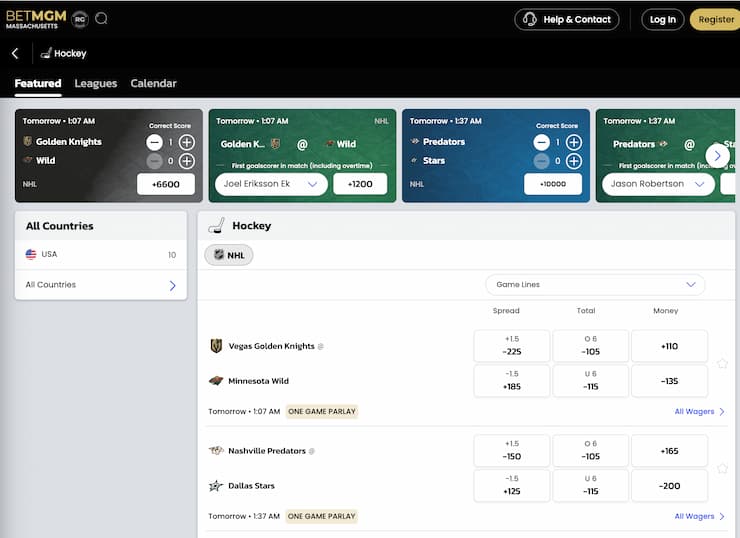Select the +1200 first goalscorer odds

(x=360, y=184)
